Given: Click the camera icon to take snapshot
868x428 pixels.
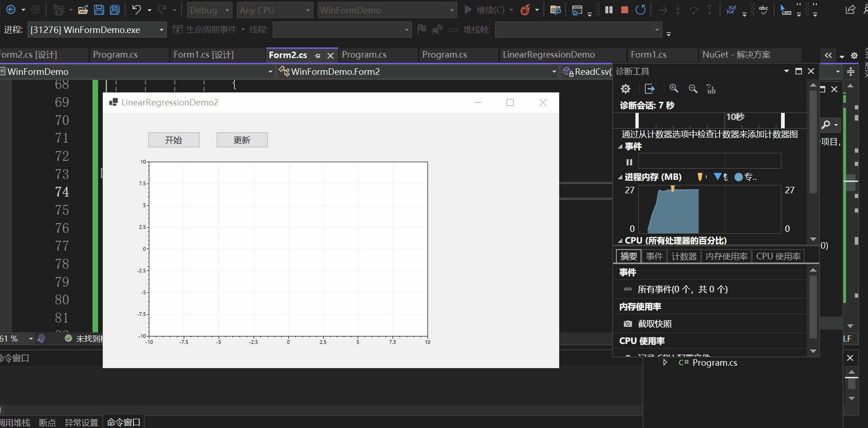Looking at the screenshot, I should coord(628,324).
